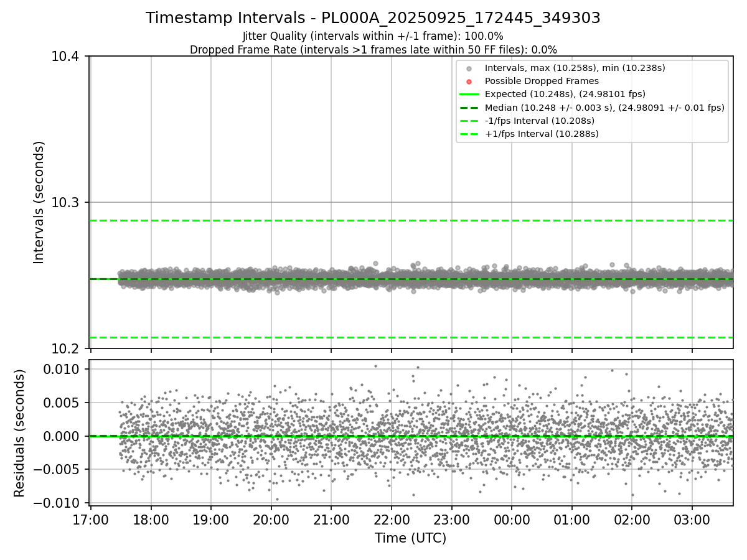
Task: Click the lower dashed -1/fps line in intervals plot
Action: [x=411, y=337]
